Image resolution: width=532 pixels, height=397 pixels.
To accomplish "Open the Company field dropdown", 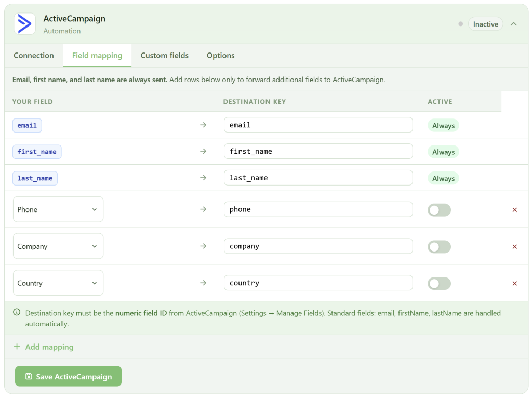I will (x=58, y=246).
